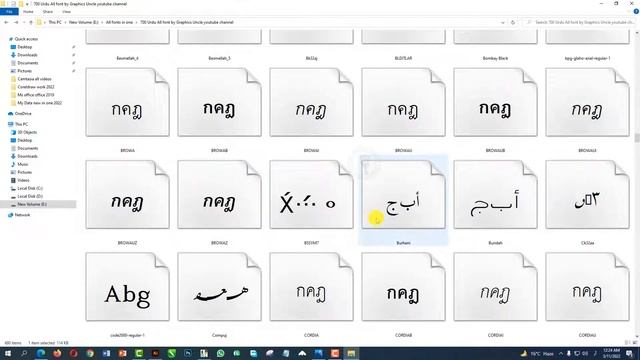Go back with the Back arrow
The height and width of the screenshot is (360, 640).
tap(6, 22)
